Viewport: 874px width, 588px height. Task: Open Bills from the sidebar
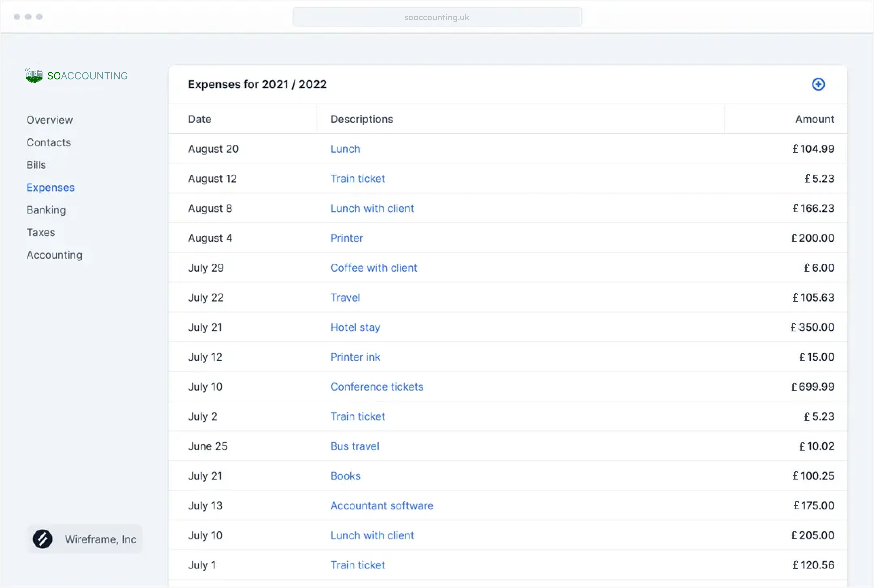(x=36, y=165)
